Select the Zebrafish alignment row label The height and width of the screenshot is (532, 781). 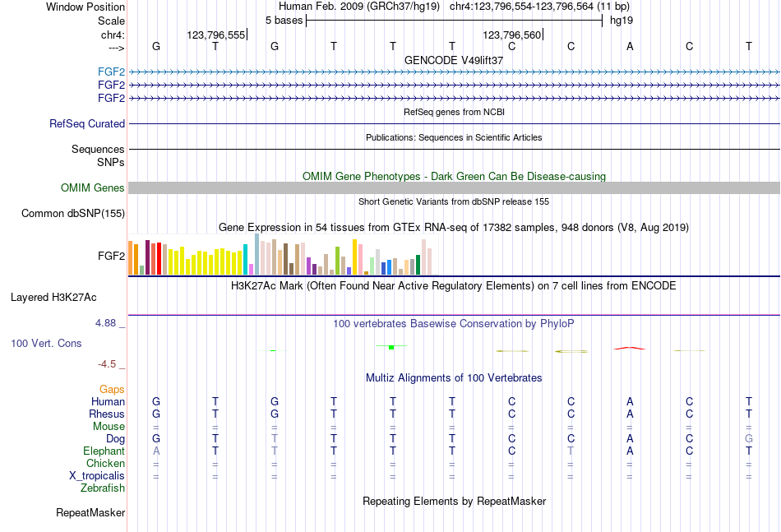pos(103,488)
